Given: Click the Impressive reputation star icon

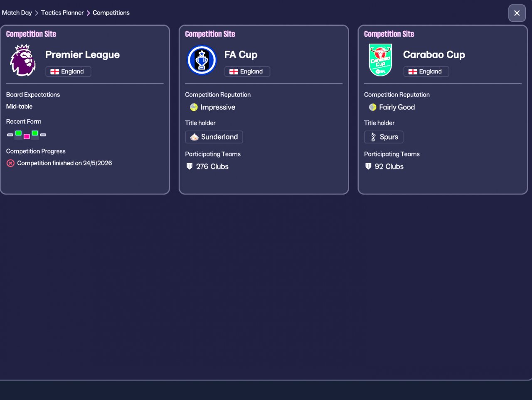Looking at the screenshot, I should point(194,107).
